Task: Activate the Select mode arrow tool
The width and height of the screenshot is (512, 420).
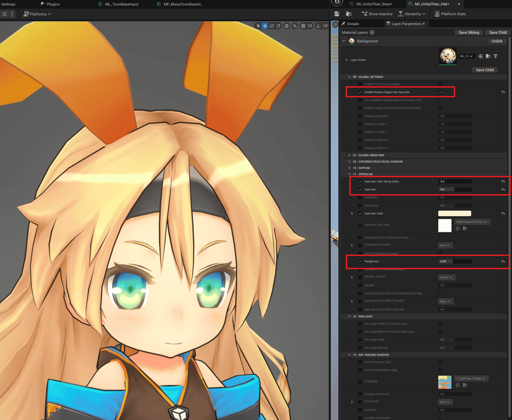Action: [x=258, y=26]
